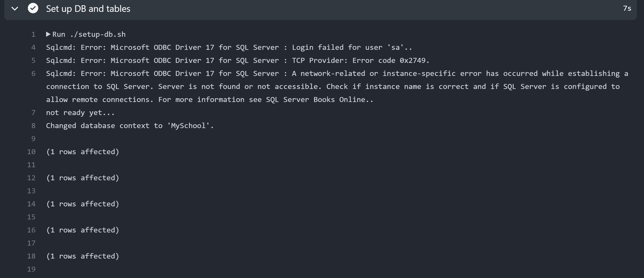Screen dimensions: 644x278
Task: Click the 'Login failed for user sa' error line
Action: (x=229, y=47)
